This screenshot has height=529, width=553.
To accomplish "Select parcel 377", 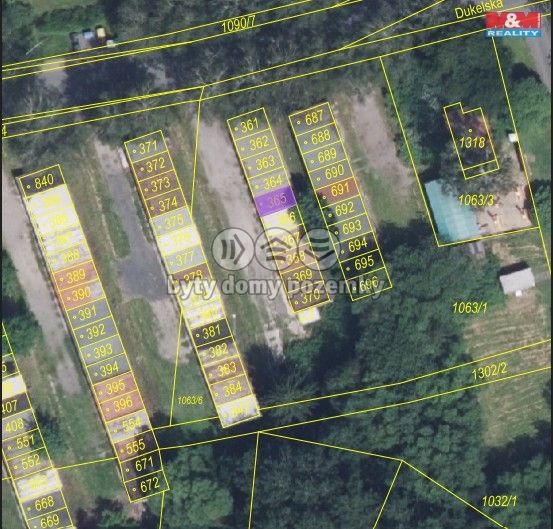I will (x=184, y=260).
